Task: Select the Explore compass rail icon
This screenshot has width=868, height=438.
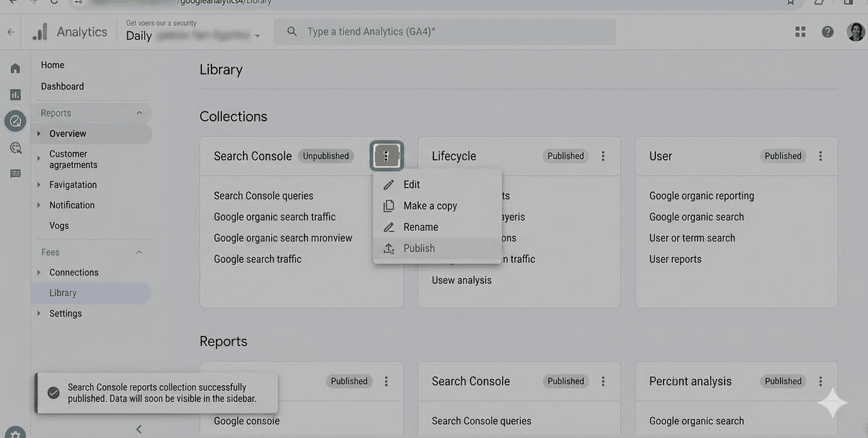Action: click(x=15, y=121)
